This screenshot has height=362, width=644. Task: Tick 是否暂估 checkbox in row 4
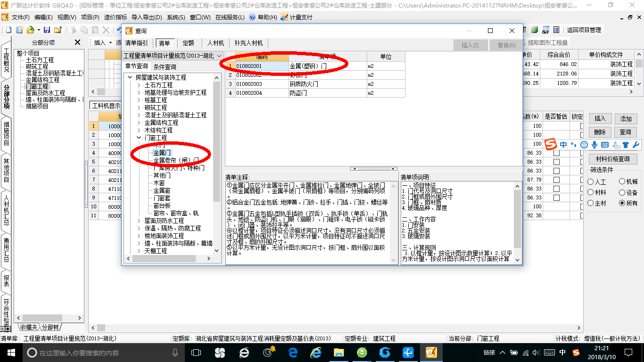tap(556, 153)
